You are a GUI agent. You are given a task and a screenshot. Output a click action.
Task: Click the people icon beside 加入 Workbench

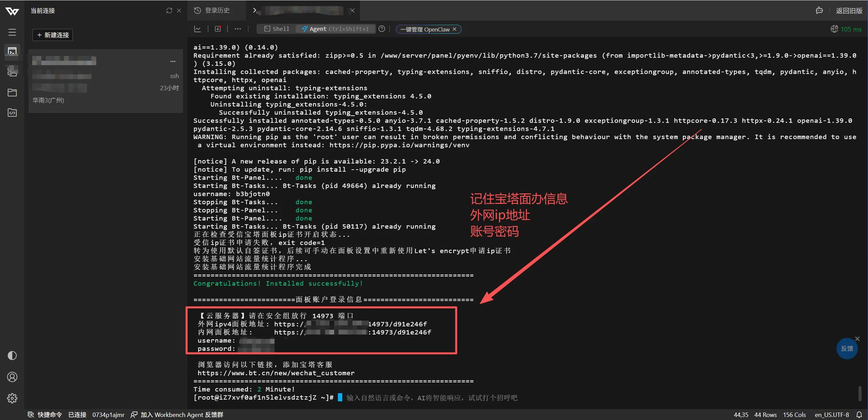134,415
